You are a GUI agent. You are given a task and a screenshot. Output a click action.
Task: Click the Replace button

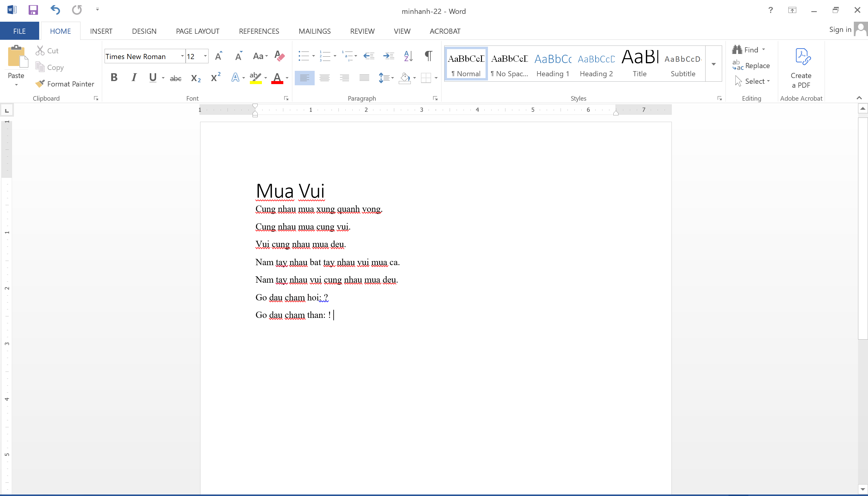[751, 65]
